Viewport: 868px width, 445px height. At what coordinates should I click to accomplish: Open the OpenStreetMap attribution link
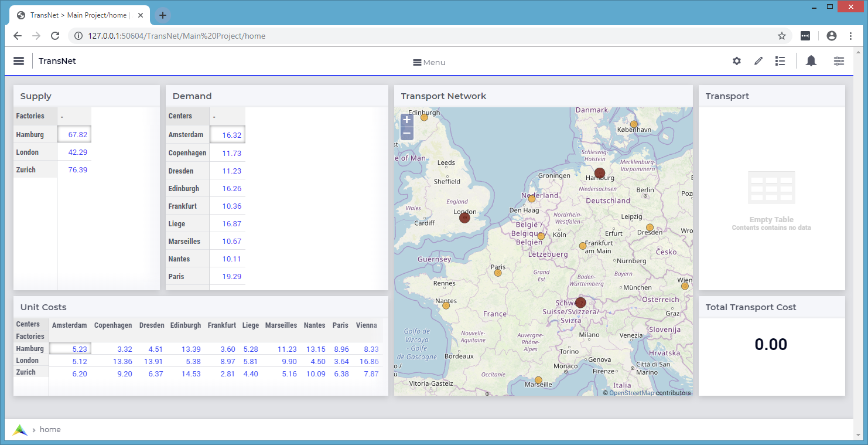point(631,393)
